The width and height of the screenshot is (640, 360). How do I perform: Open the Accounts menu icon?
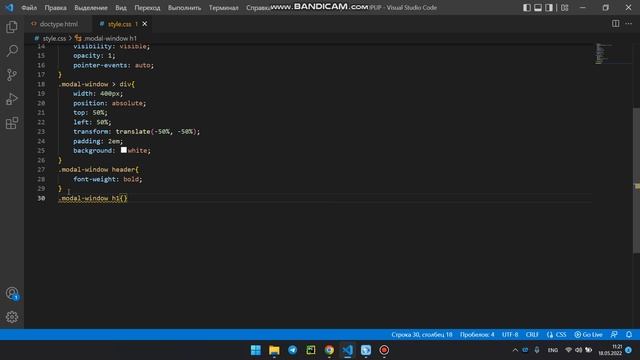click(12, 293)
